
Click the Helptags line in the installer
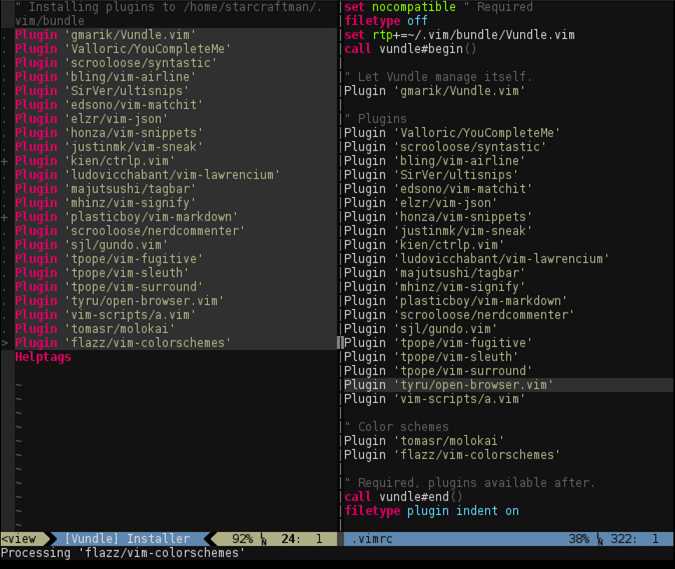click(43, 357)
